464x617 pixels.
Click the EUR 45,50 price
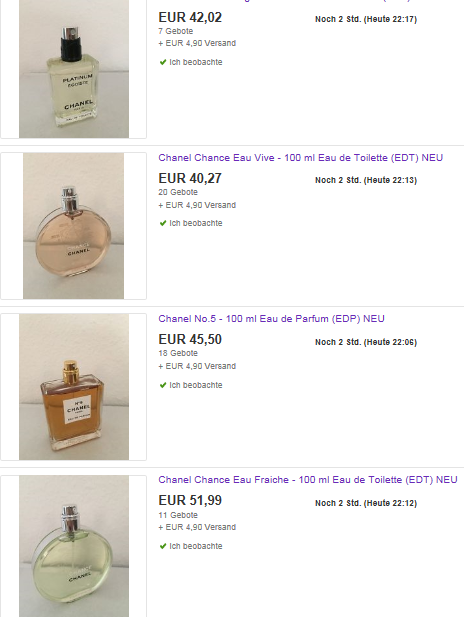tap(190, 339)
